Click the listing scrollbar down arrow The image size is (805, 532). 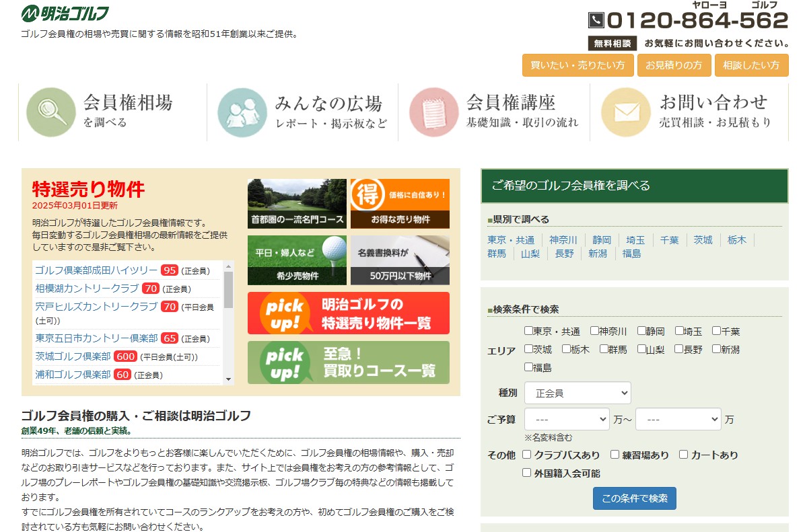tap(229, 379)
